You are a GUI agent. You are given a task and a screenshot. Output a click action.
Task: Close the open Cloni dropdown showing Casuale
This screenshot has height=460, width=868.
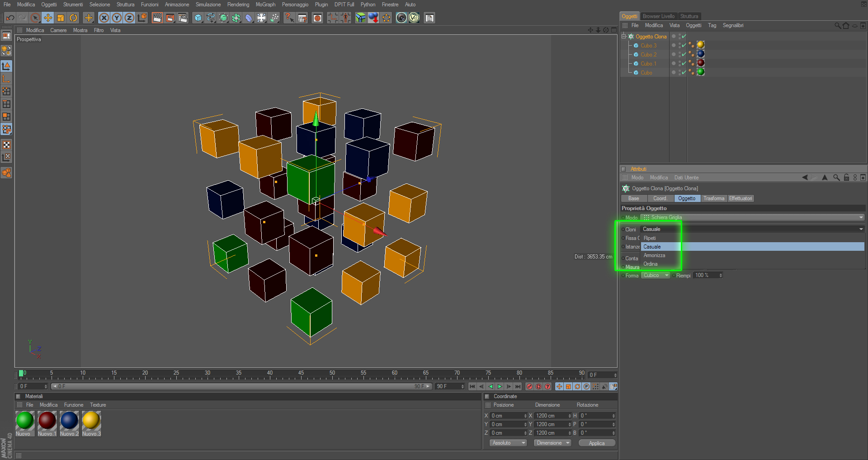tap(752, 229)
